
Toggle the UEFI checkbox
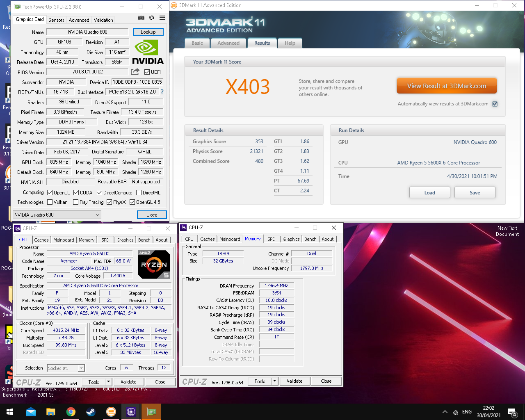(147, 72)
